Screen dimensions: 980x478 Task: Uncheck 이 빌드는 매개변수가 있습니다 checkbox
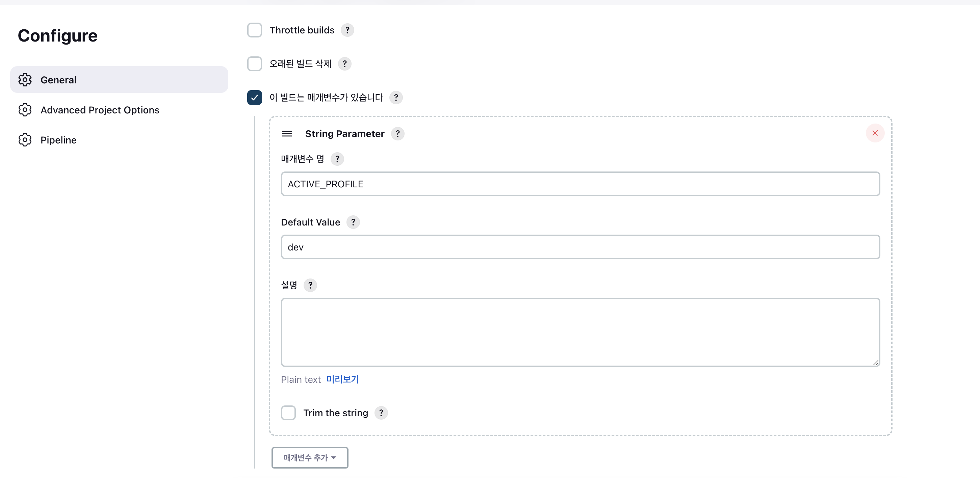(255, 98)
